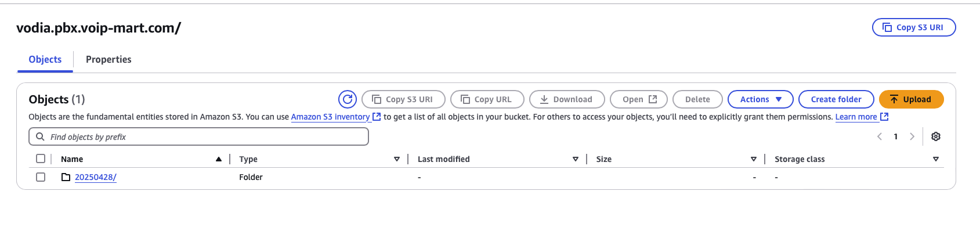Click the Amazon S3 inventory external-link icon
Image resolution: width=980 pixels, height=245 pixels.
click(x=377, y=117)
